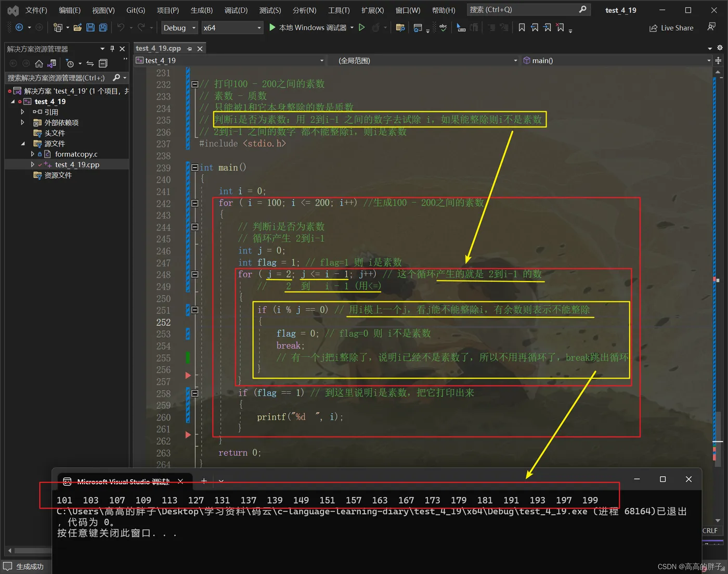
Task: Click the collapse all icon in Solution Explorer
Action: click(103, 63)
